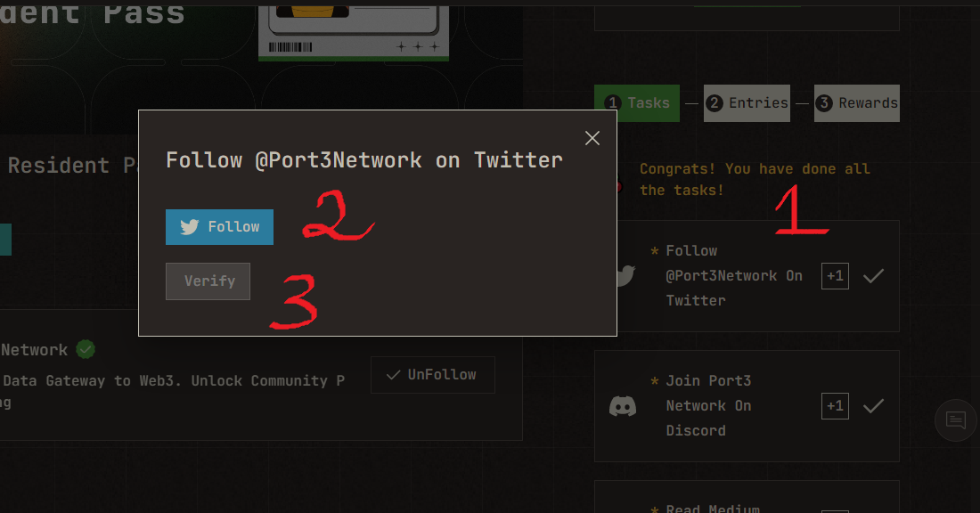Screen dimensions: 980x513
Task: Click the +1 badge on the Discord task
Action: [x=835, y=406]
